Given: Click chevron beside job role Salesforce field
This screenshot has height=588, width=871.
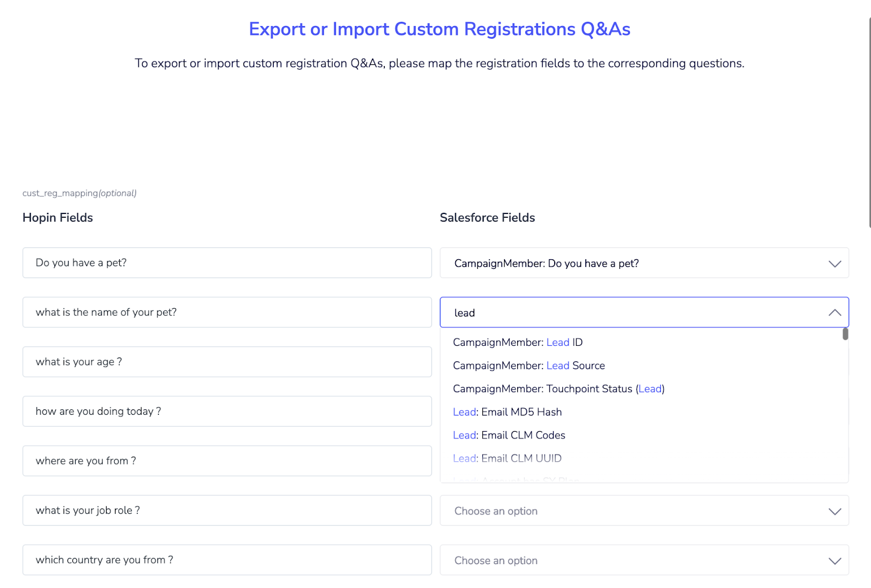Looking at the screenshot, I should point(835,511).
